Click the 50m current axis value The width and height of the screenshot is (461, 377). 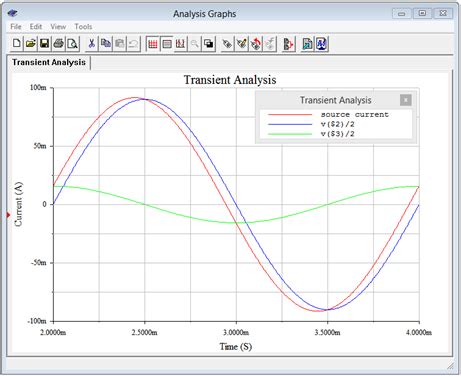click(x=40, y=146)
